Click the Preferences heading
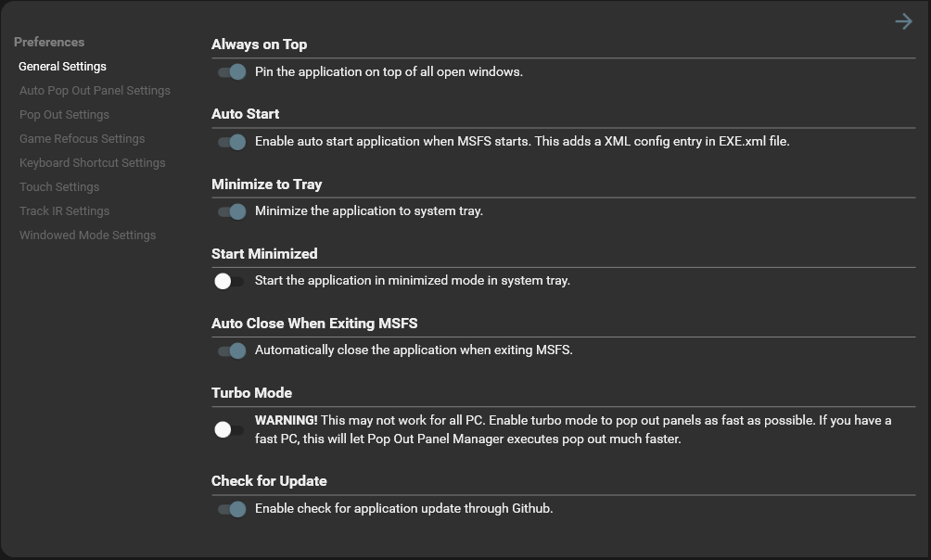Viewport: 931px width, 560px height. (x=49, y=43)
